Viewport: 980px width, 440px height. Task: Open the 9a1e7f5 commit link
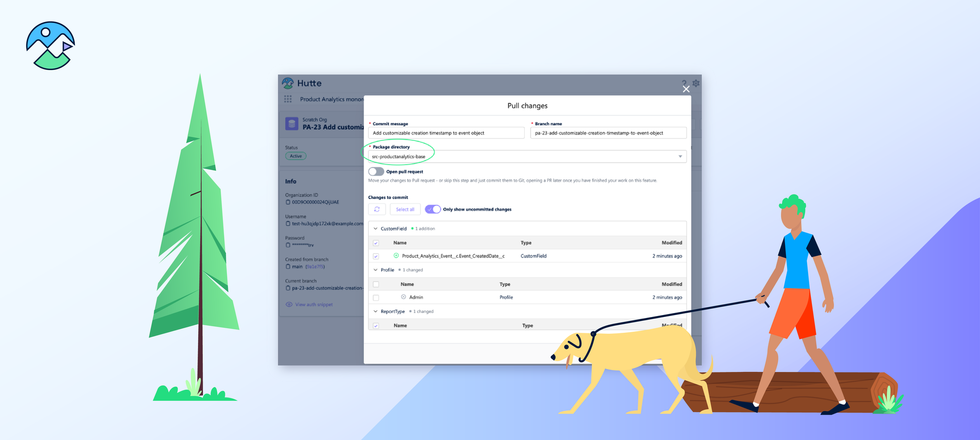315,267
